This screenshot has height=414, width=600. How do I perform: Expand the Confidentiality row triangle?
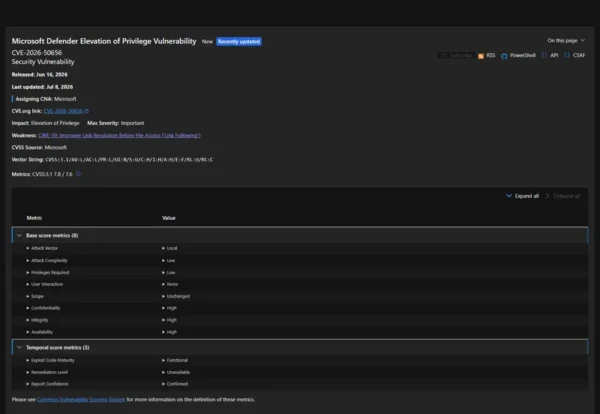[x=28, y=308]
